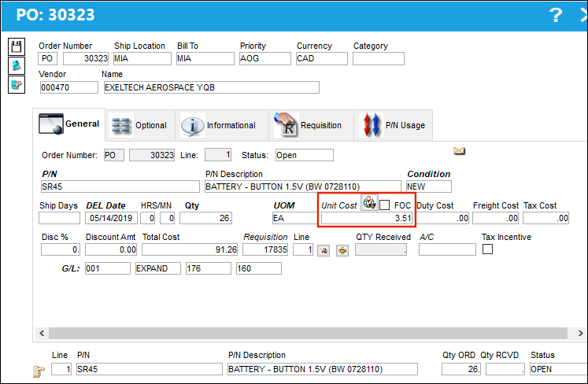Screen dimensions: 588x384
Task: Click the Ship Location field showing MIA
Action: click(142, 58)
